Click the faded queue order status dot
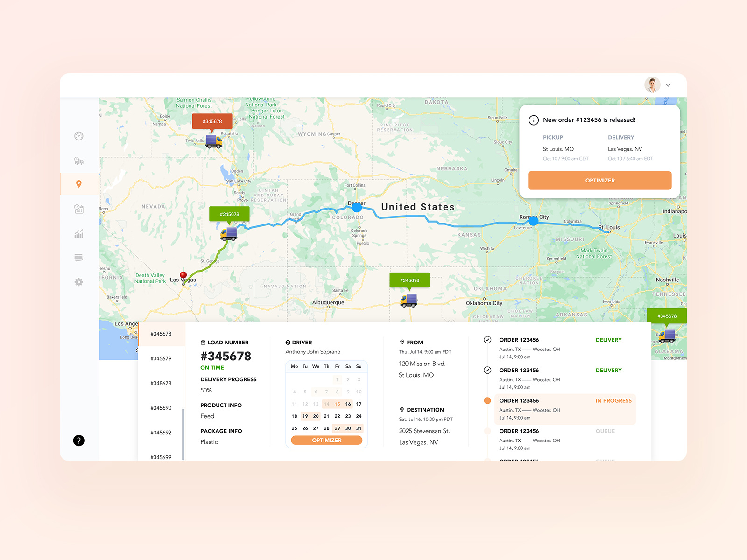The width and height of the screenshot is (747, 560). tap(487, 431)
